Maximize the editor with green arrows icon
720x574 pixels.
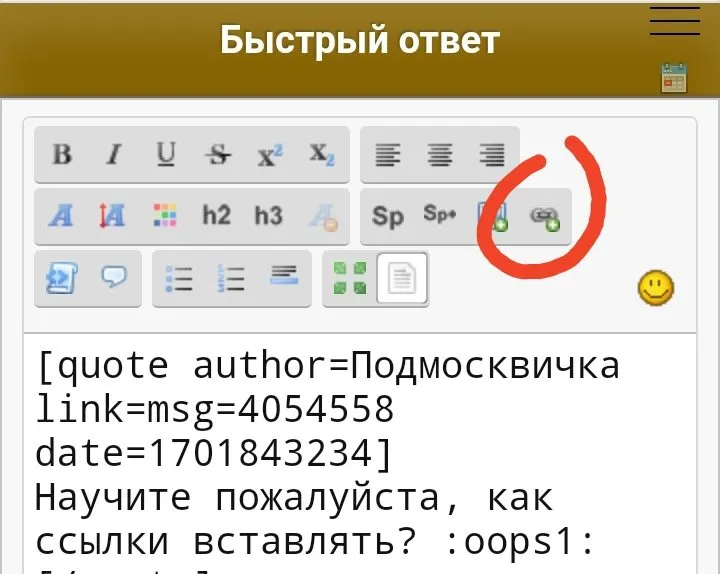(x=350, y=278)
